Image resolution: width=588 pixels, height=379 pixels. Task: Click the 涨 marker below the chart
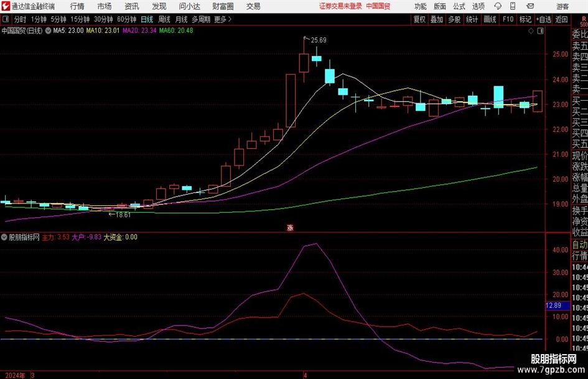pos(290,227)
